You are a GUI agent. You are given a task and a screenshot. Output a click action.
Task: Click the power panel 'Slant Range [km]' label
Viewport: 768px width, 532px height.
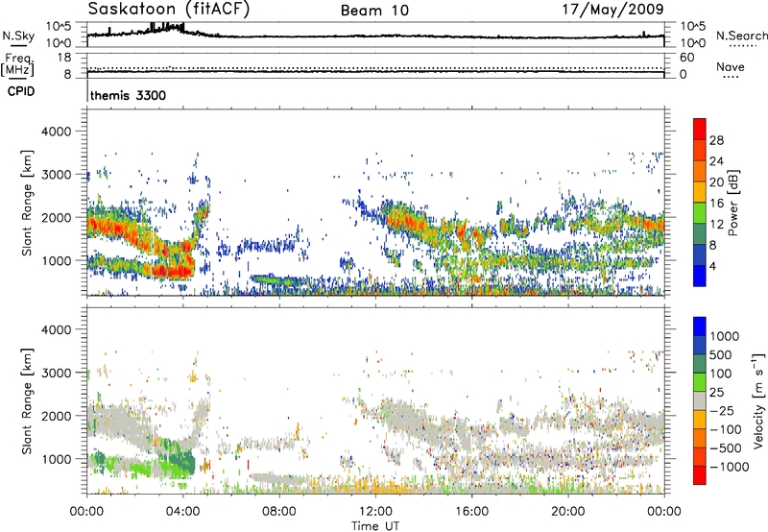(27, 204)
